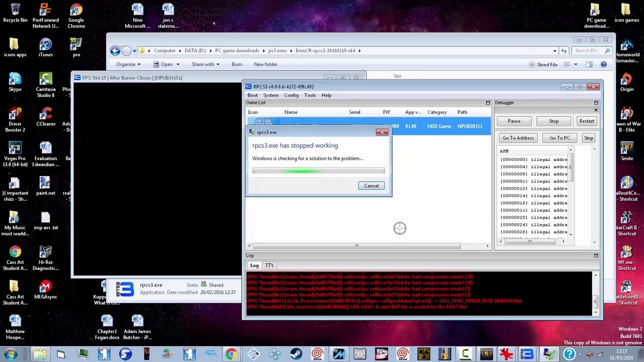Viewport: 644px width, 362px height.
Task: Cancel the rpcs3.exe problem check
Action: tap(371, 186)
